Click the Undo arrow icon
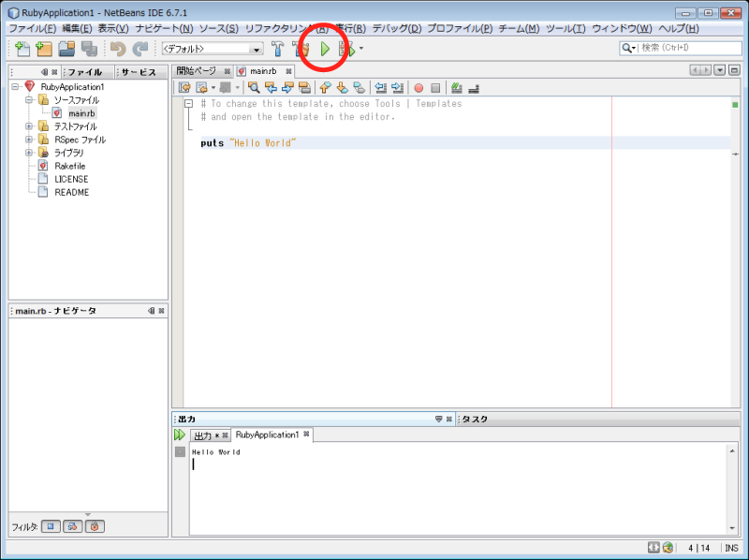Viewport: 749px width, 560px height. (118, 49)
